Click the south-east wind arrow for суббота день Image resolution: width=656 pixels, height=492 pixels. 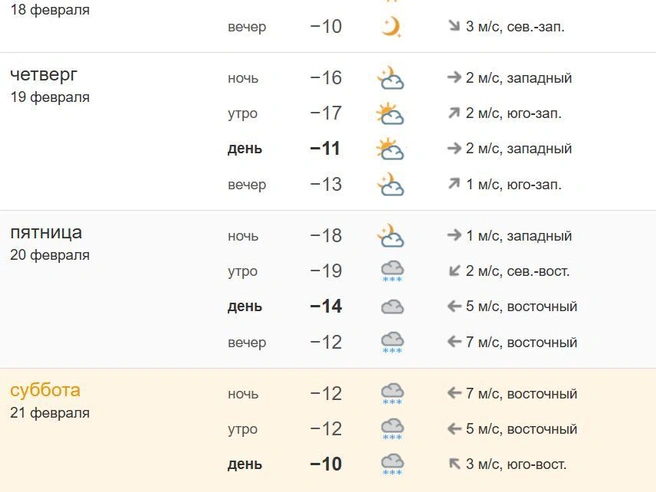(x=454, y=464)
